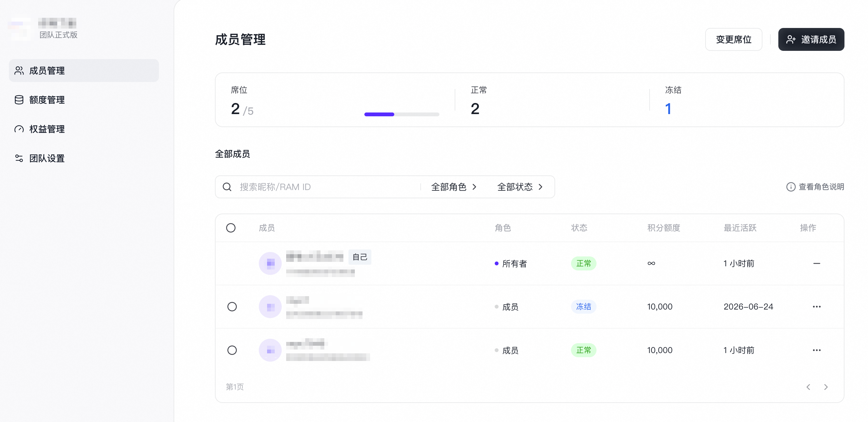The image size is (868, 422).
Task: Open 额度管理 in the sidebar
Action: pos(84,100)
